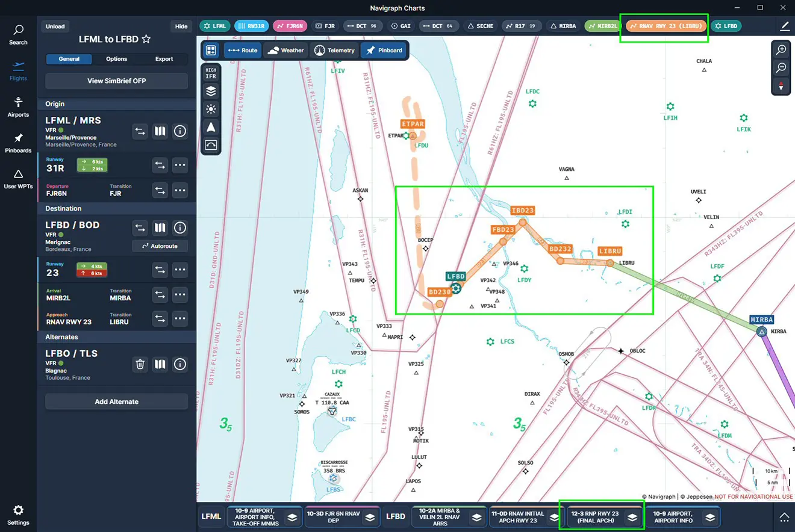Screen dimensions: 795x532
Task: Show info for LFBD / BOD airport
Action: pos(179,227)
